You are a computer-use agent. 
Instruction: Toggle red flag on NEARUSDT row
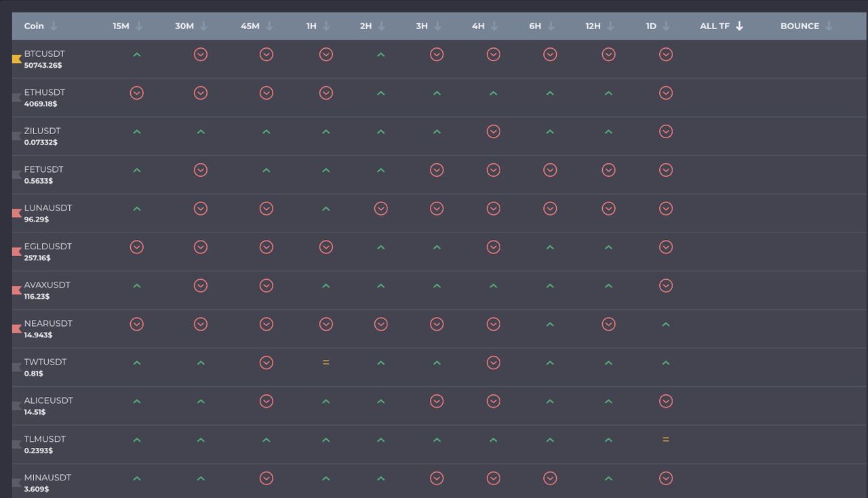(x=17, y=329)
